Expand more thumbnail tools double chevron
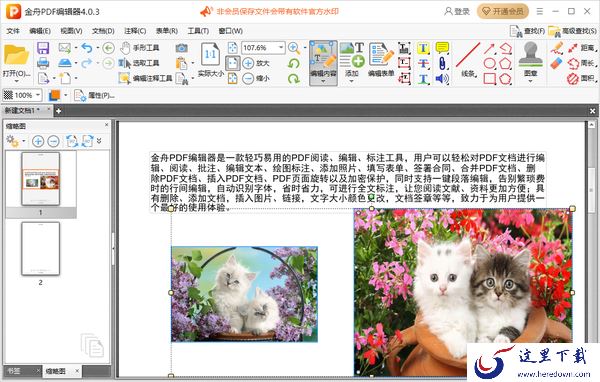The width and height of the screenshot is (600, 382). [99, 141]
